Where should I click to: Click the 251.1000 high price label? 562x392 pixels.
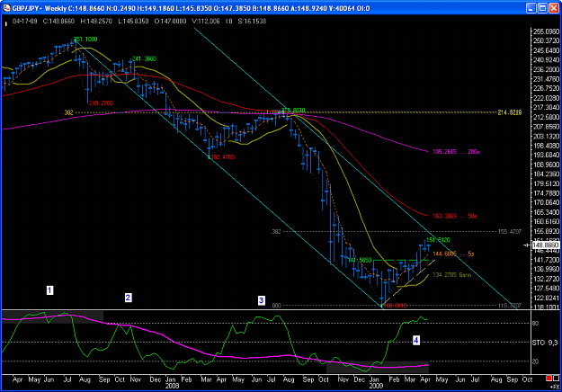click(85, 39)
